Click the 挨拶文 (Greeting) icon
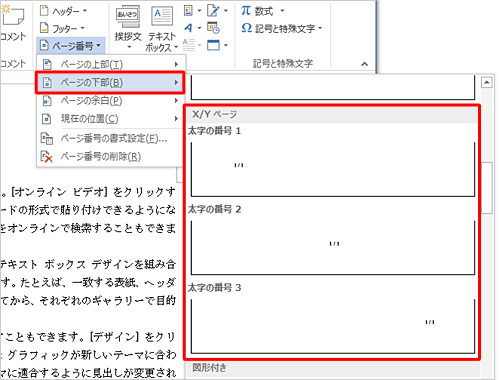 [128, 17]
